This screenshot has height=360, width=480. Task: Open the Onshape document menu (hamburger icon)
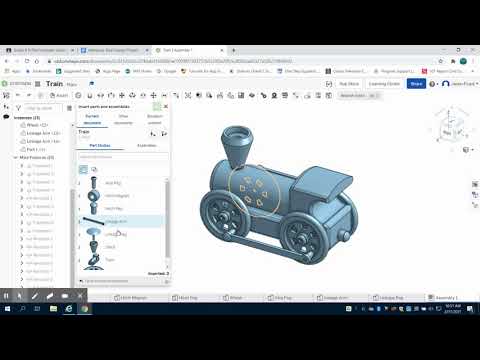click(38, 84)
